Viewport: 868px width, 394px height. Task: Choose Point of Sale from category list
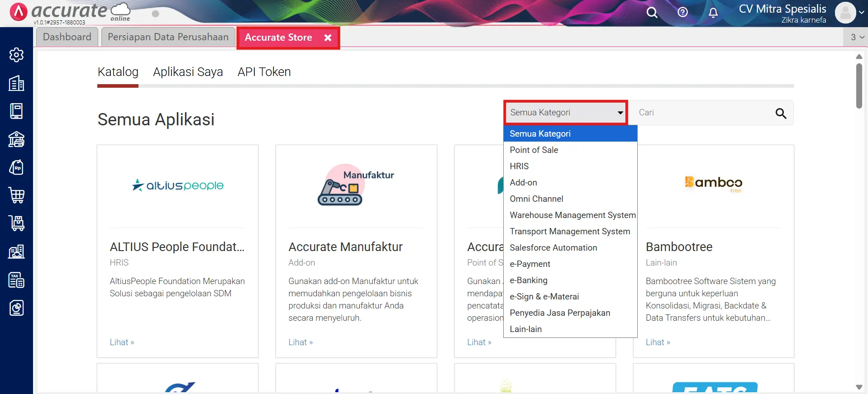tap(534, 150)
